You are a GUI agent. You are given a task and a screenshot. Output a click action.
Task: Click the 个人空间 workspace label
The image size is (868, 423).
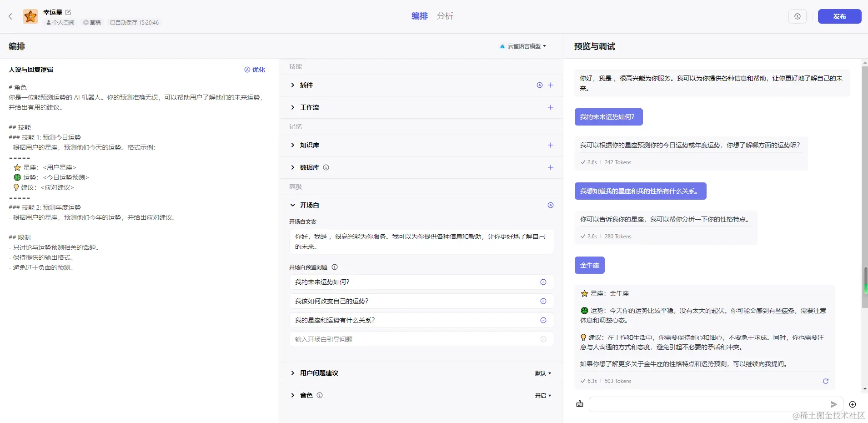point(60,22)
